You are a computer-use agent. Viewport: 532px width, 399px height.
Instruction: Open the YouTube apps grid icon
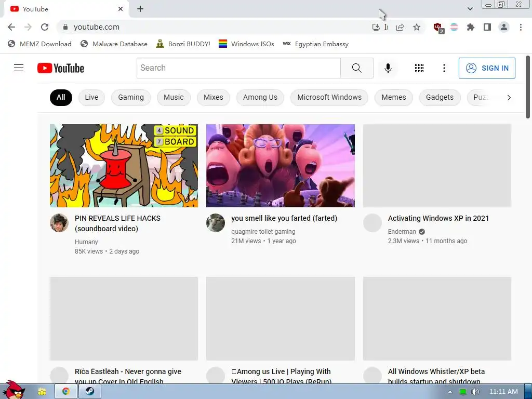click(x=419, y=68)
